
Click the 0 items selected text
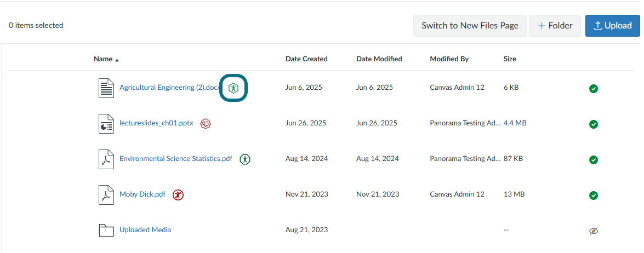[36, 25]
